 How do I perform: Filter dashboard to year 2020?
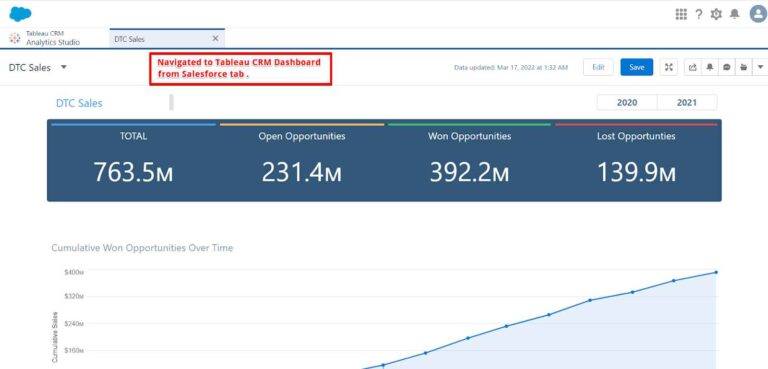pos(627,102)
